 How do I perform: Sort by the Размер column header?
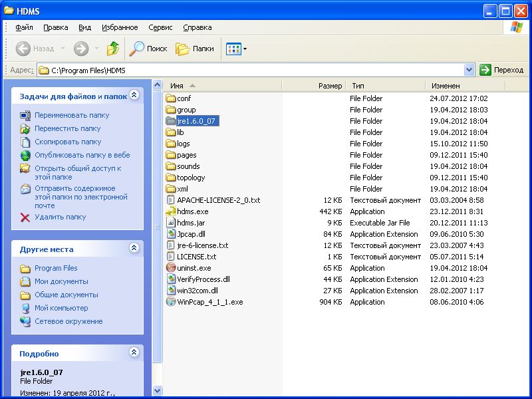click(x=313, y=86)
